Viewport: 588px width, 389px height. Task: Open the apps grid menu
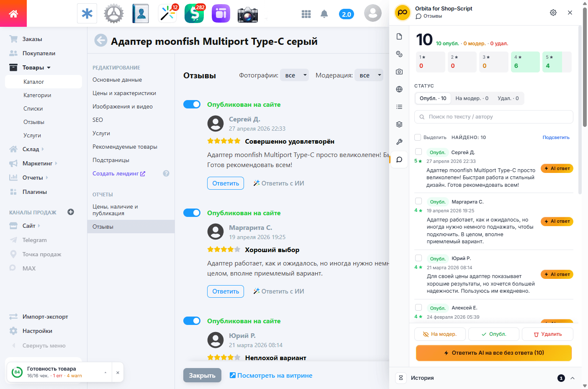(x=306, y=14)
